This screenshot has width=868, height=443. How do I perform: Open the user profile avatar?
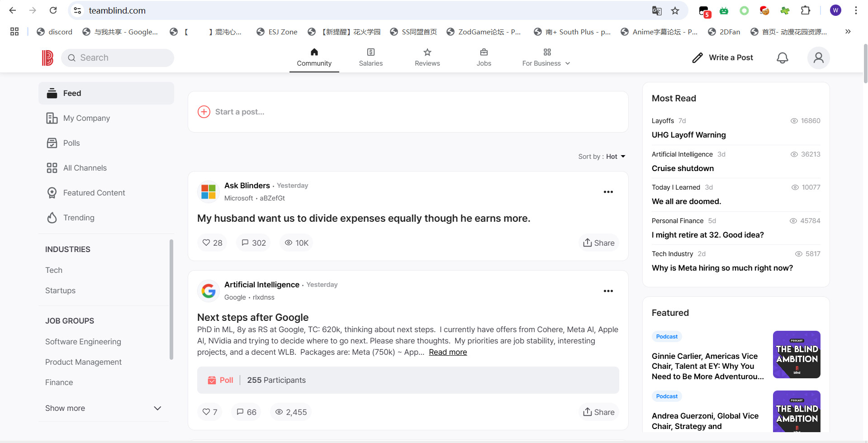pos(818,58)
